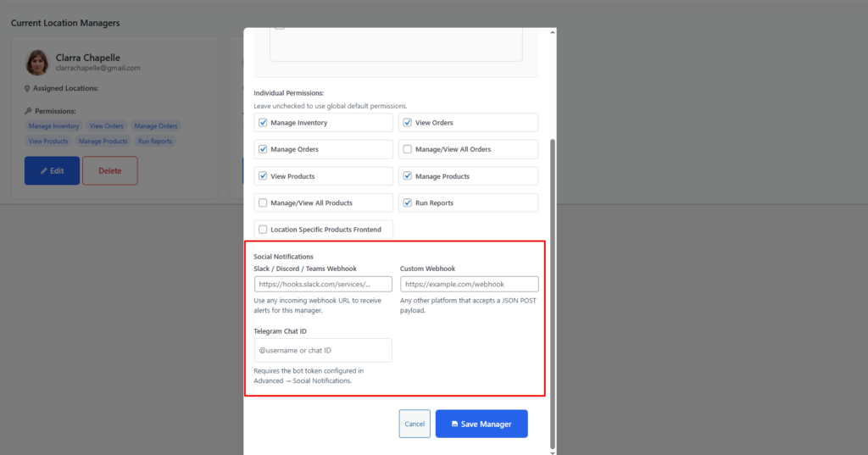Uncheck the Manage Products checkbox
868x455 pixels.
pos(408,176)
